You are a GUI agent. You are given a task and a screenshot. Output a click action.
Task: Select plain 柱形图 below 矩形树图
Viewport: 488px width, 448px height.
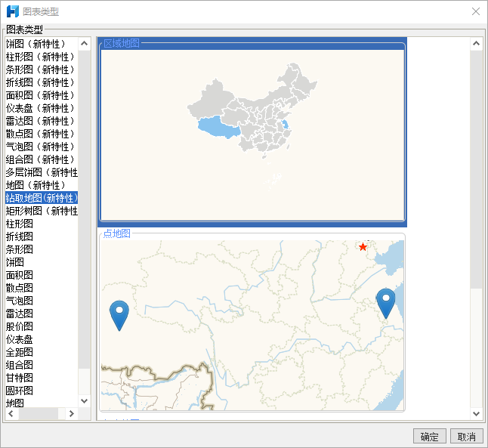(42, 224)
